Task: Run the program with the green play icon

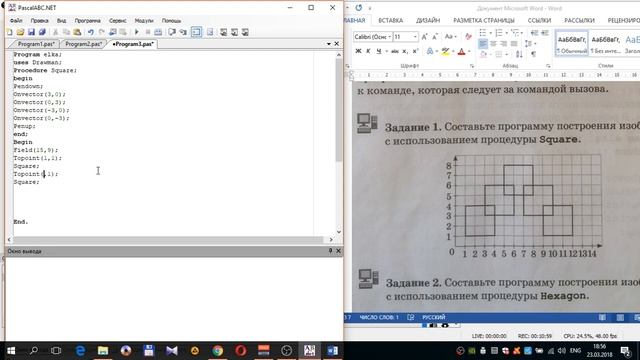Action: pyautogui.click(x=137, y=32)
